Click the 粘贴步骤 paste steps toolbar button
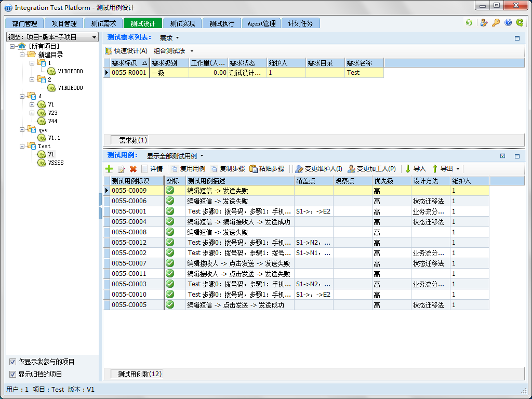532x399 pixels. pos(267,169)
